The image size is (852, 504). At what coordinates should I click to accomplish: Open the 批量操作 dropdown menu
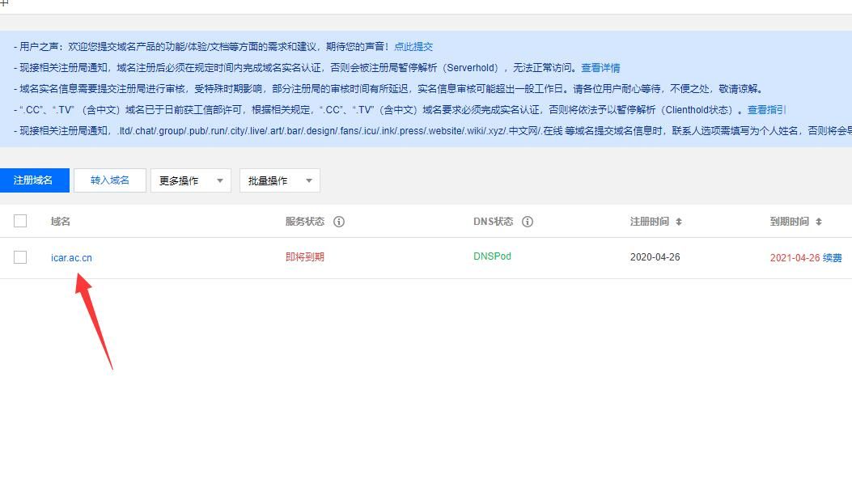279,180
